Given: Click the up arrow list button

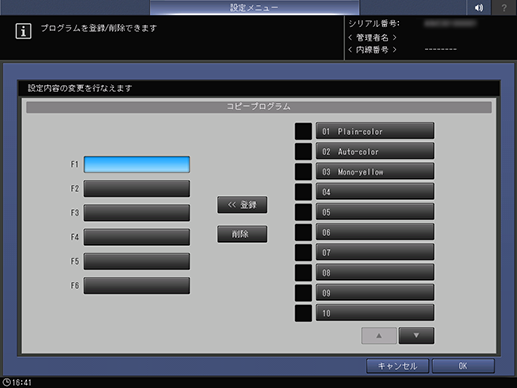Looking at the screenshot, I should click(379, 336).
